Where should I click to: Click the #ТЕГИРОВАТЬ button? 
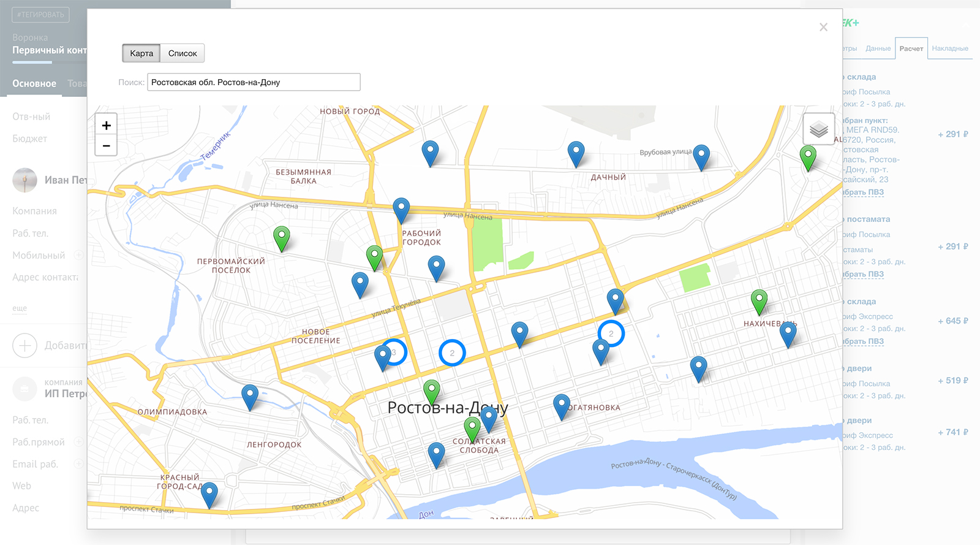coord(40,15)
